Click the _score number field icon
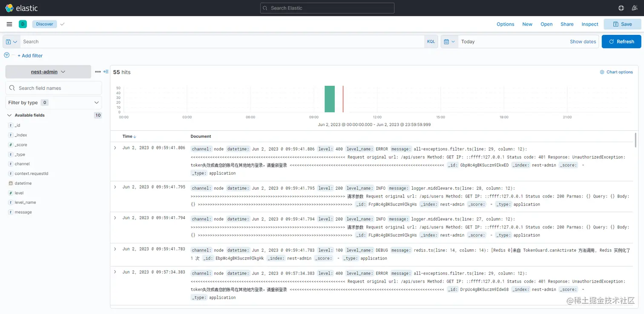This screenshot has height=314, width=644. click(11, 145)
